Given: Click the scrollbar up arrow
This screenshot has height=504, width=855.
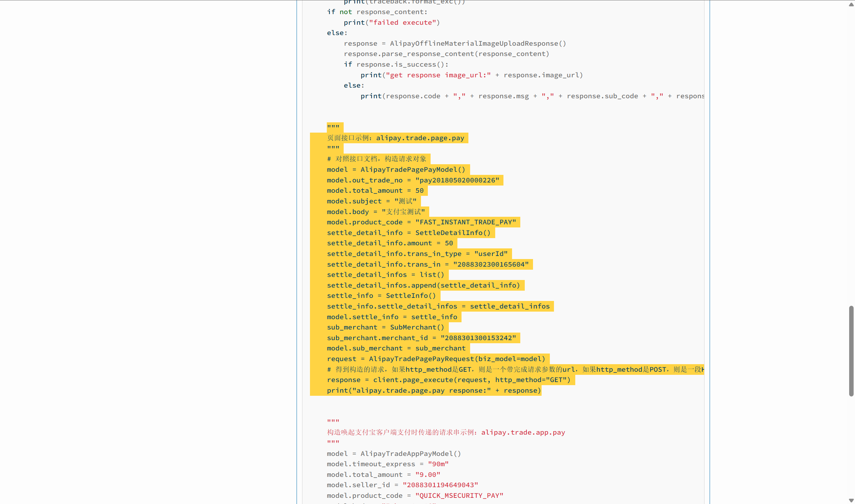Looking at the screenshot, I should 851,4.
